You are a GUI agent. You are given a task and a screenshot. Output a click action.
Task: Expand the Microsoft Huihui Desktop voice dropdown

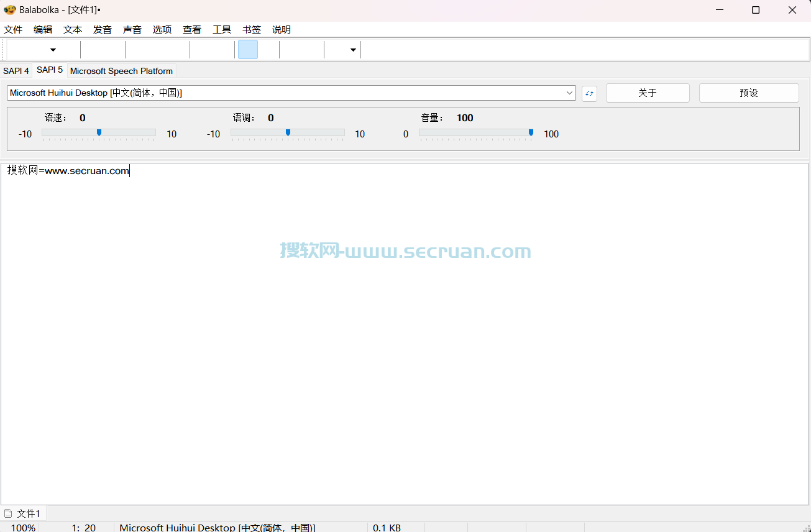point(570,93)
